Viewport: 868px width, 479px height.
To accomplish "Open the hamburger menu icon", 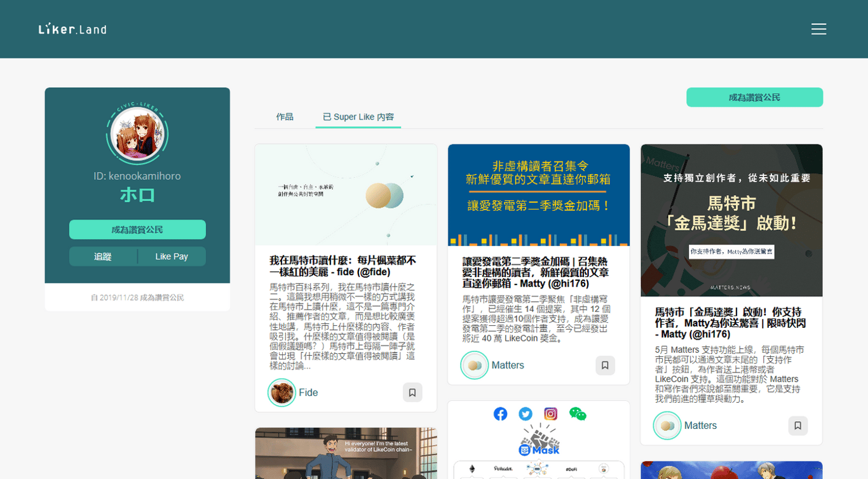I will tap(818, 29).
